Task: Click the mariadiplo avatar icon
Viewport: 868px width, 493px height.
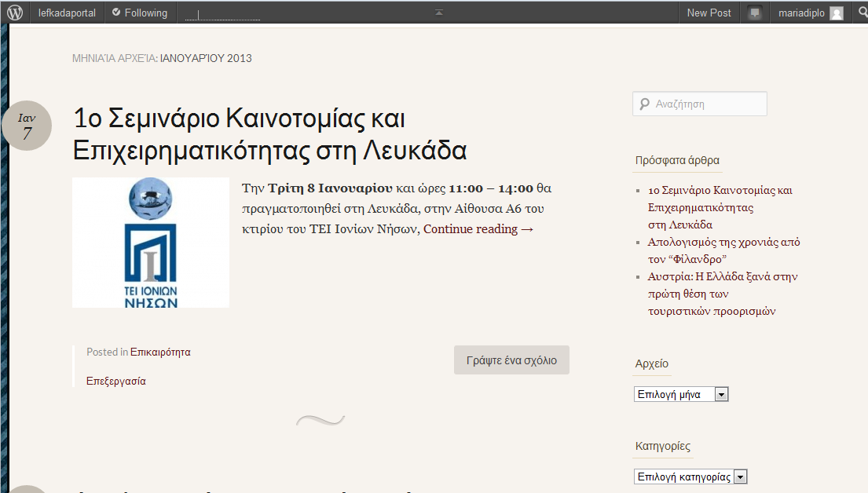Action: pos(837,13)
